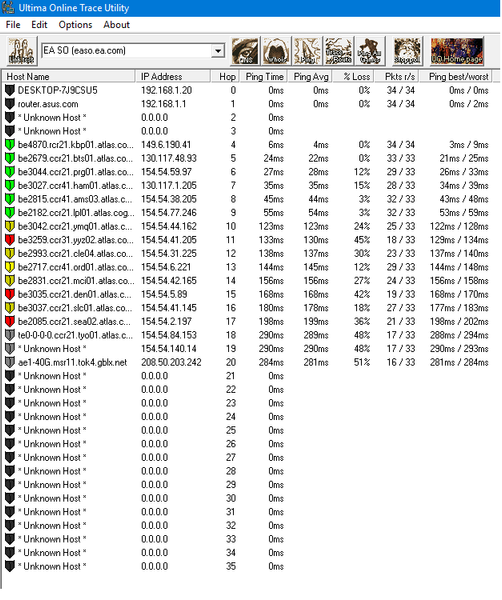
Task: Select the red-shield be3259.ccr31.yyz02 hop row
Action: coord(249,240)
